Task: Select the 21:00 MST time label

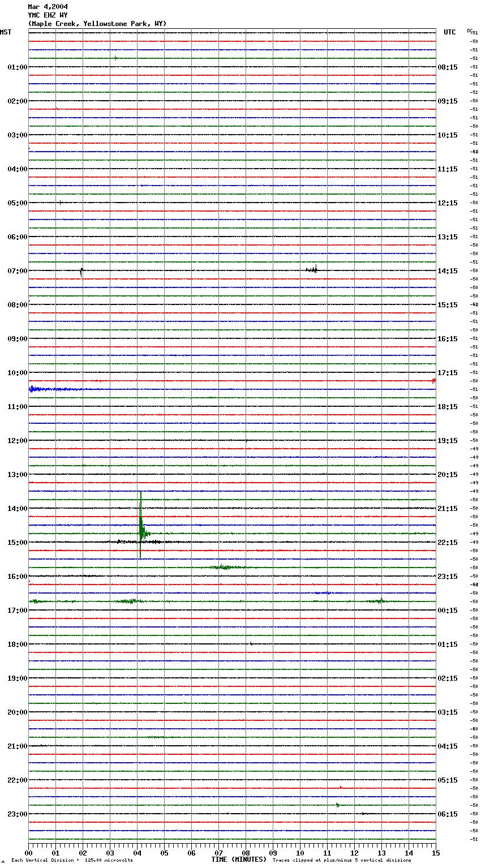Action: point(17,746)
